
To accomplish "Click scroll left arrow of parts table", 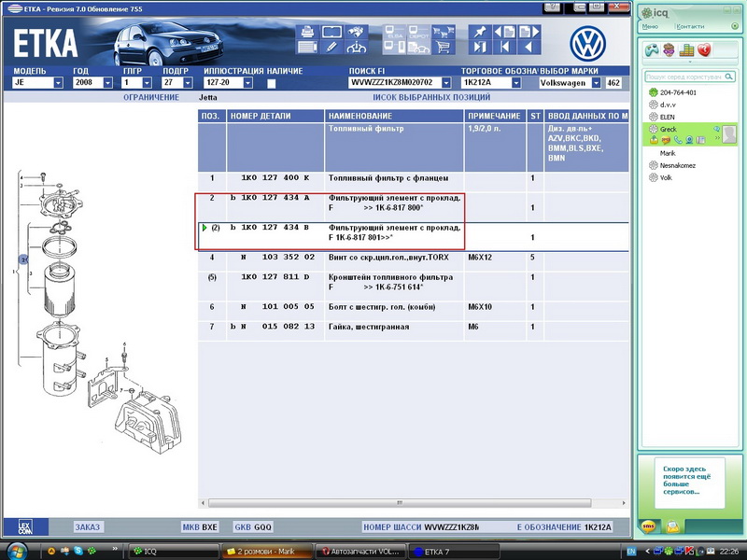I will (203, 503).
